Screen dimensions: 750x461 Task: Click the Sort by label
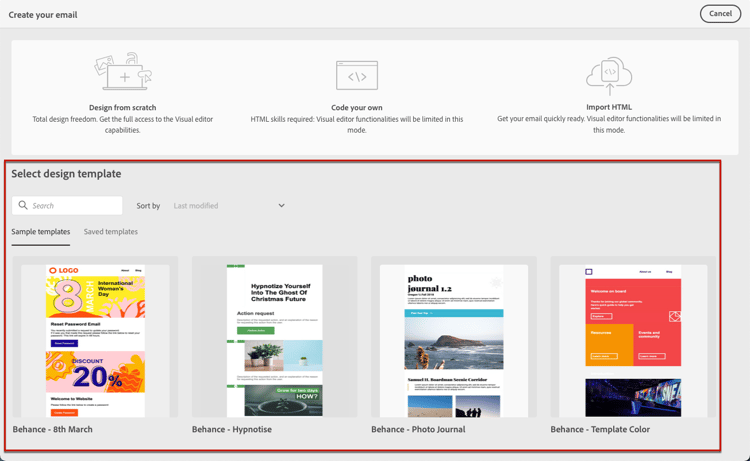(x=148, y=206)
